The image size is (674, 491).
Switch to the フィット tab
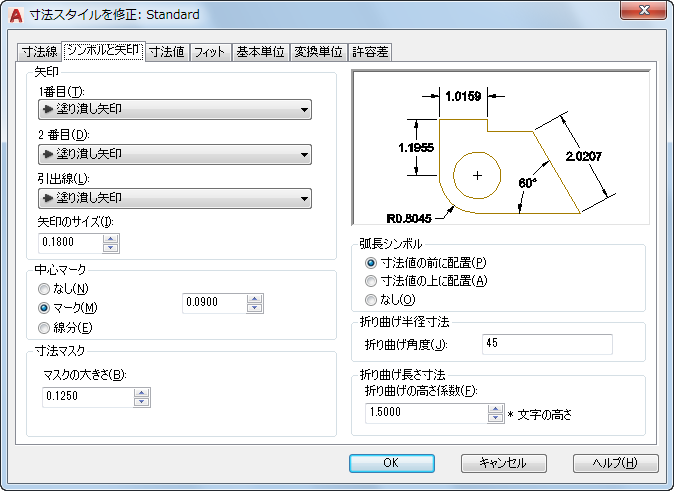[210, 52]
